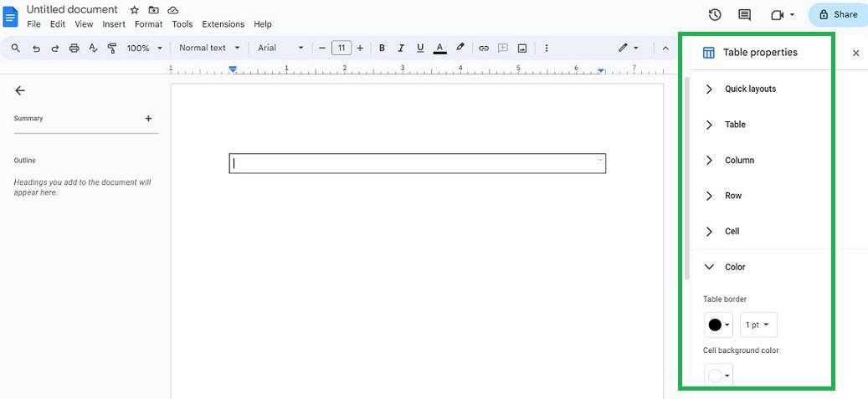Open the table cell dropdown arrow
The height and width of the screenshot is (399, 868).
[x=600, y=160]
